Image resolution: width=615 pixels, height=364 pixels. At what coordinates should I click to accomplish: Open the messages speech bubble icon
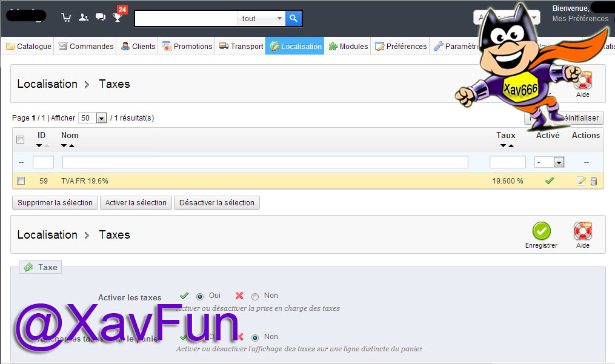click(101, 17)
